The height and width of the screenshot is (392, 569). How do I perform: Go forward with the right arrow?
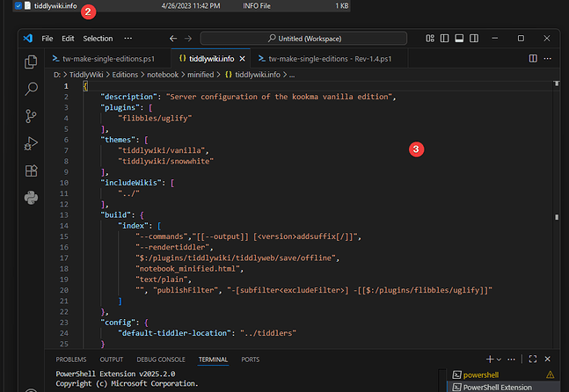pyautogui.click(x=188, y=39)
